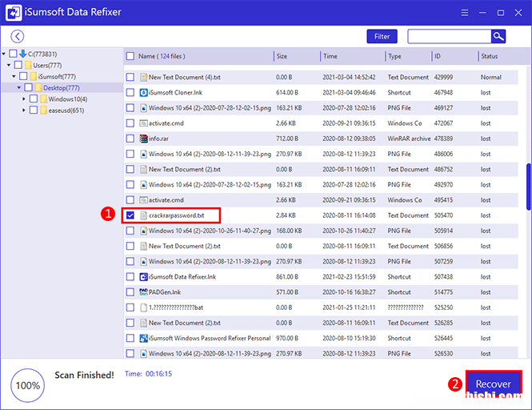Select Windows 10 x64 (2)-2020-10-26-11-40-27.png
Screen dimensions: 532x410
(210, 231)
